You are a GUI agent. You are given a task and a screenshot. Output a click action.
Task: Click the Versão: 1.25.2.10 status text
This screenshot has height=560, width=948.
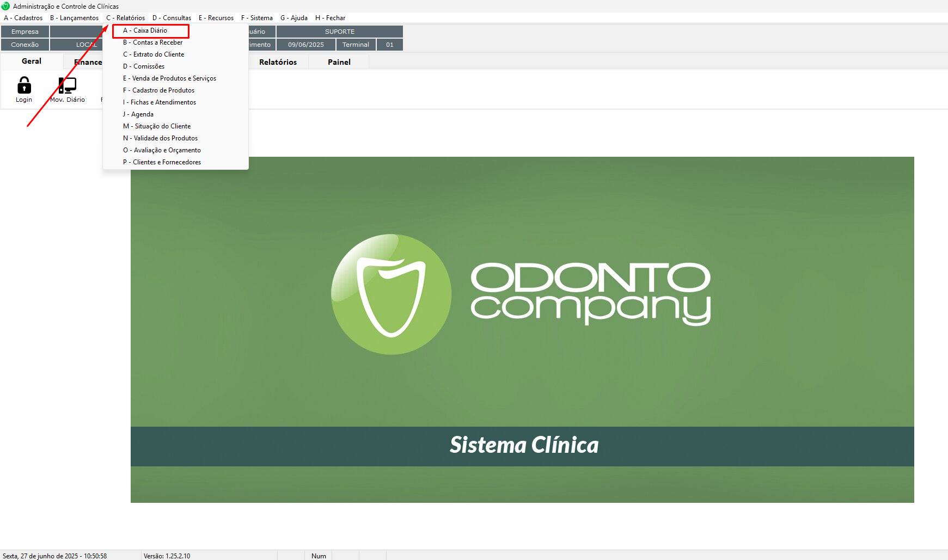[x=167, y=556]
